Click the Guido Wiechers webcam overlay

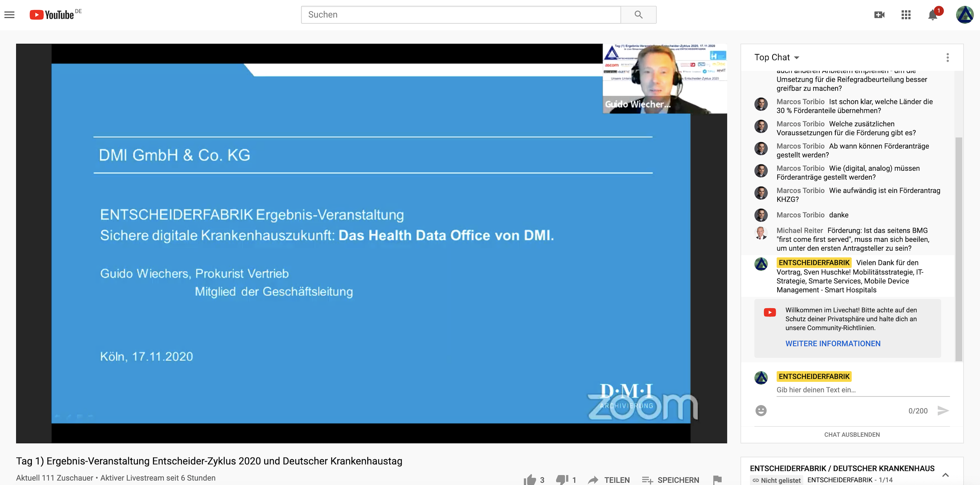pos(665,79)
